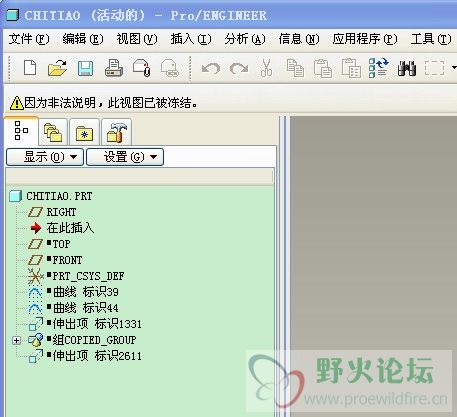This screenshot has height=417, width=457.
Task: Click the red insert-here arrow icon
Action: 36,228
